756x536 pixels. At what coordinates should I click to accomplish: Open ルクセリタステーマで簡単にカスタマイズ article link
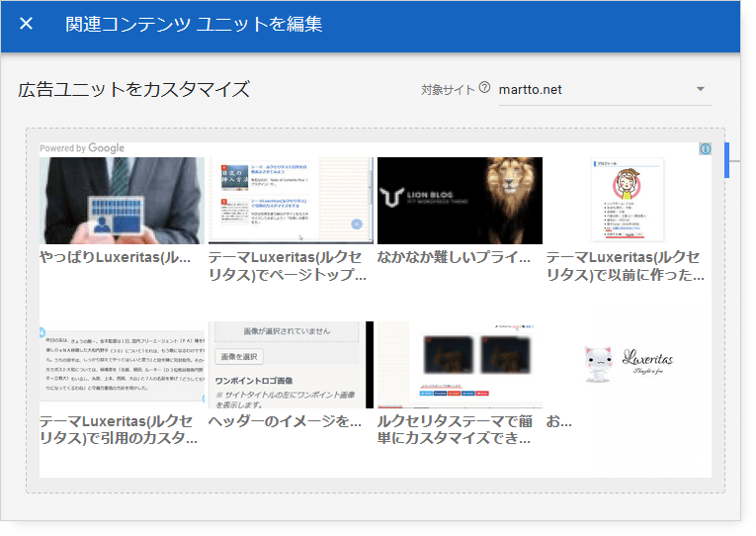tap(460, 429)
